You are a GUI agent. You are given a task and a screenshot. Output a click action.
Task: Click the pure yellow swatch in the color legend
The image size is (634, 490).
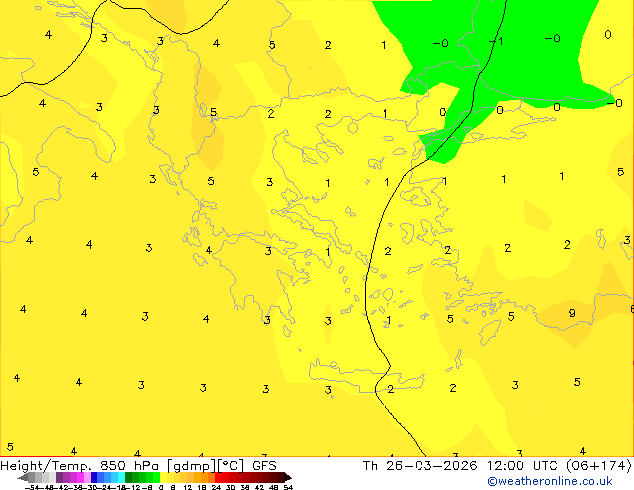[x=163, y=477]
